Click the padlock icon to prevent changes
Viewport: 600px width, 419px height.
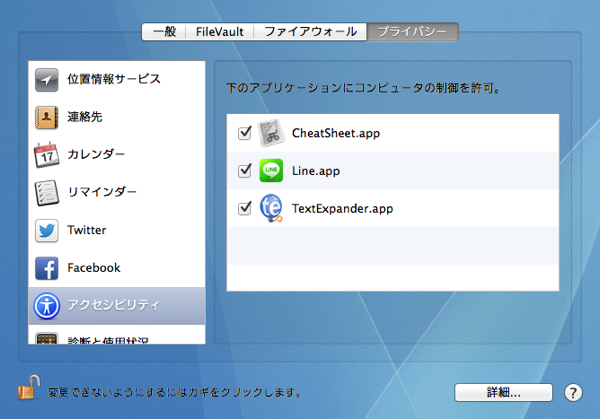29,387
